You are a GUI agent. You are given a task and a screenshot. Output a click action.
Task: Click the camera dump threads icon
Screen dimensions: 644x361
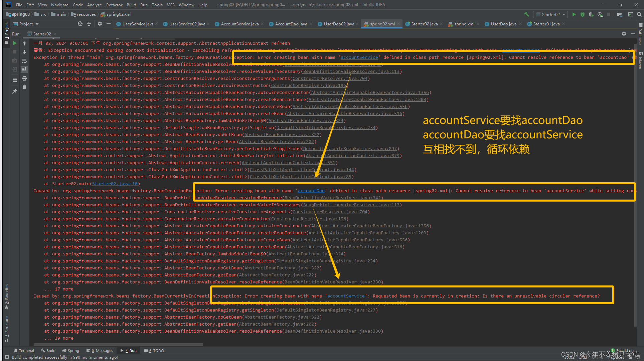coord(15,61)
